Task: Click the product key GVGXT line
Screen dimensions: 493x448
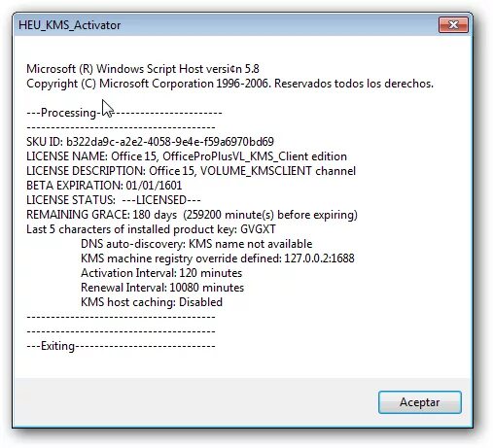Action: 151,229
